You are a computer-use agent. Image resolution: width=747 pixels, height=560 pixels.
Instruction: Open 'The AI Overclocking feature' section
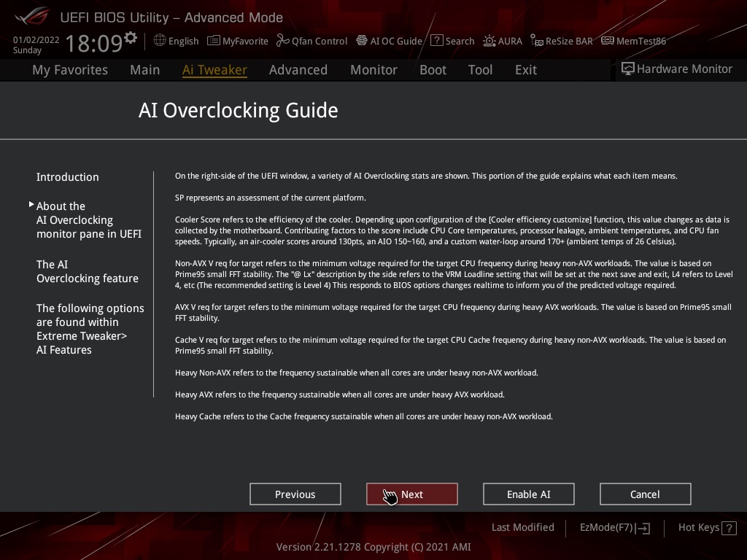[88, 271]
